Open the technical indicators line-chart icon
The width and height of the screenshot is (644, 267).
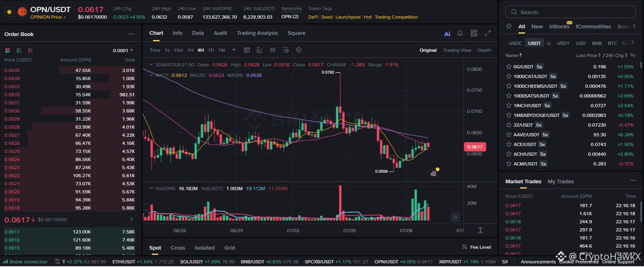pyautogui.click(x=260, y=50)
